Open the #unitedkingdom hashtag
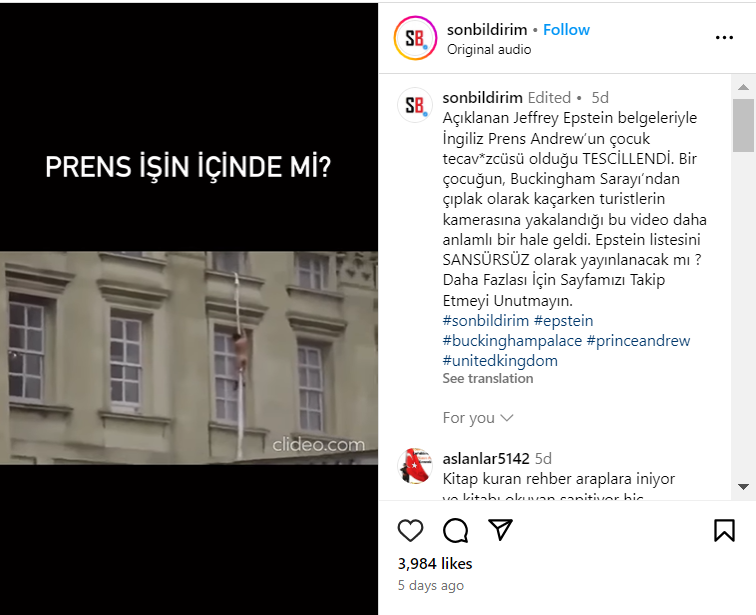 [500, 361]
